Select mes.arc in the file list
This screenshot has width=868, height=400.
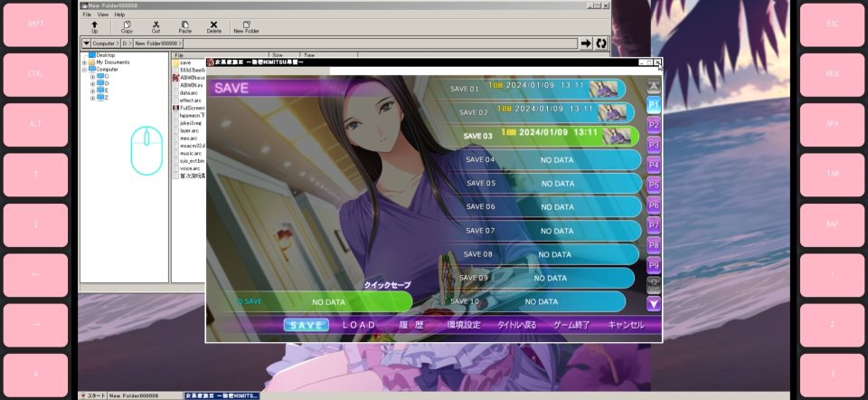tap(185, 138)
